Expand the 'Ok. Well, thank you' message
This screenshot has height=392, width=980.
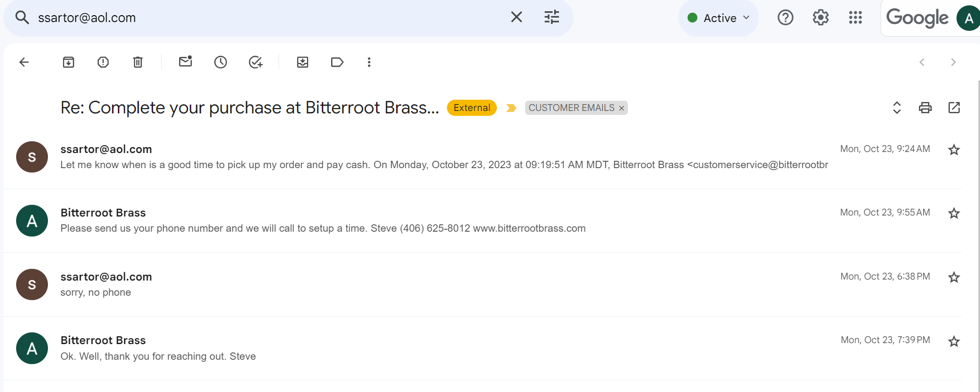coord(158,356)
